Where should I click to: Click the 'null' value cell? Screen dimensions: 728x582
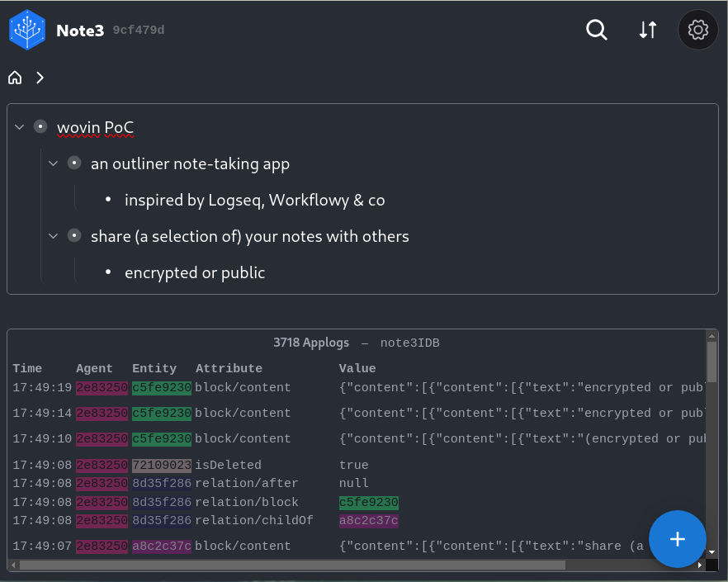pyautogui.click(x=353, y=484)
